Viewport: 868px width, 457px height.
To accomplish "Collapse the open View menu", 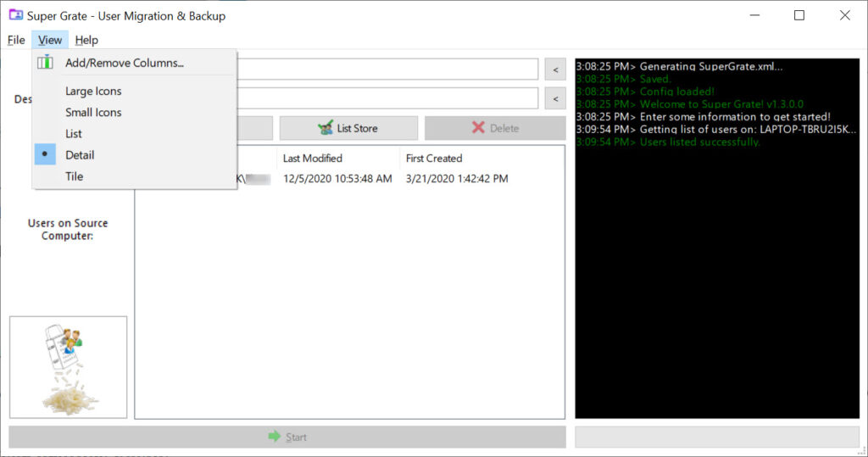I will point(50,40).
